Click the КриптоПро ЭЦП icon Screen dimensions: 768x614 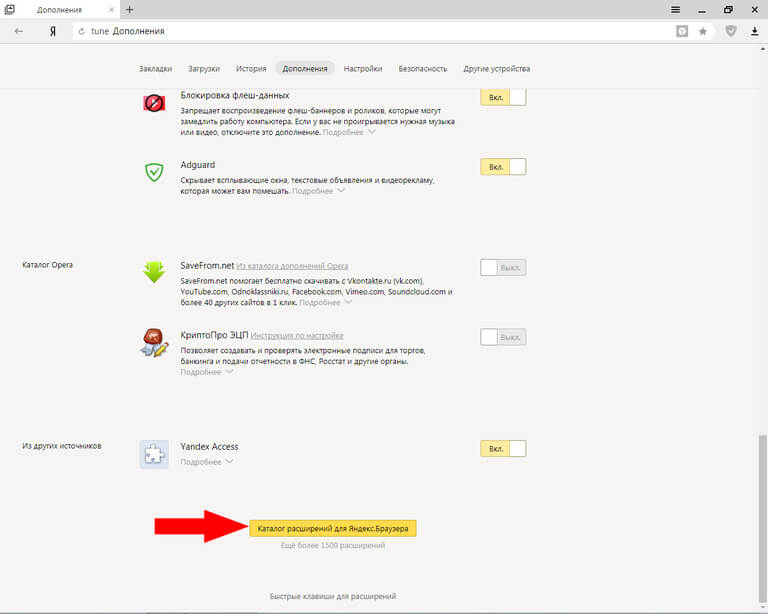point(154,343)
